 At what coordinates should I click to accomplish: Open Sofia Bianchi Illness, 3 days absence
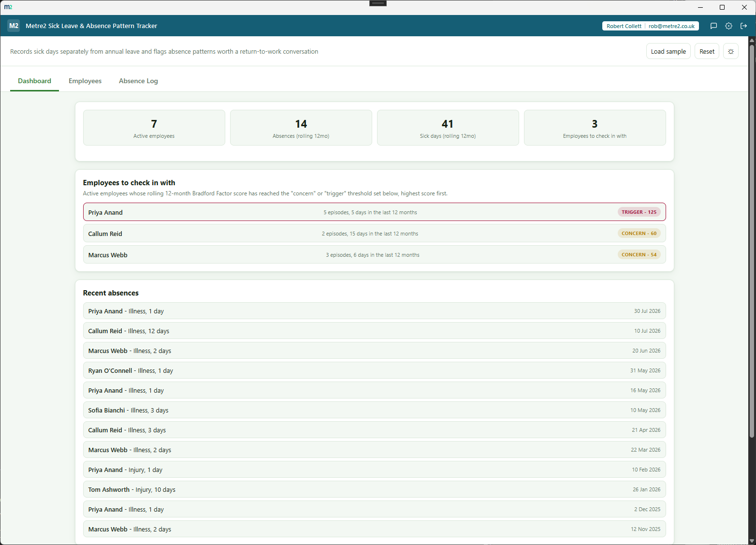(375, 410)
